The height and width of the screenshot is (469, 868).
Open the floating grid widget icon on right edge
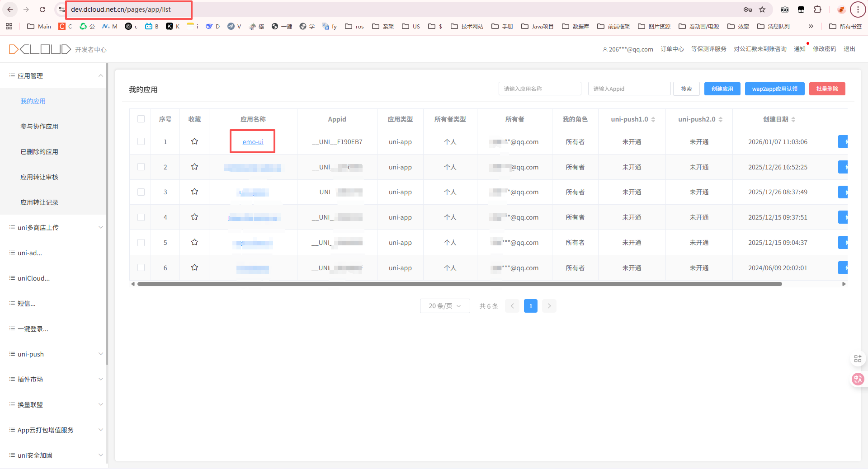coord(858,359)
